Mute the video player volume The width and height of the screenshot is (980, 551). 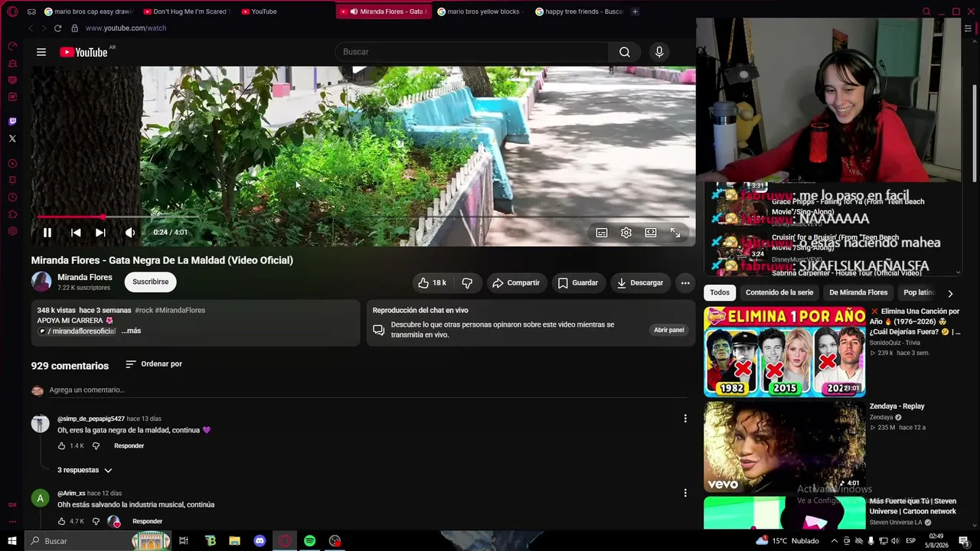(x=130, y=233)
